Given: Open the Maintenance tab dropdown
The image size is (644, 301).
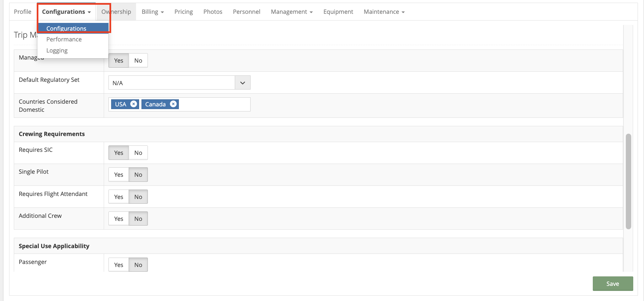Looking at the screenshot, I should 384,12.
